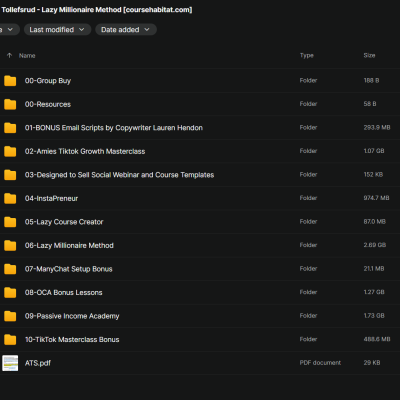The width and height of the screenshot is (400, 400).
Task: Click the 29 KB size value
Action: (372, 363)
